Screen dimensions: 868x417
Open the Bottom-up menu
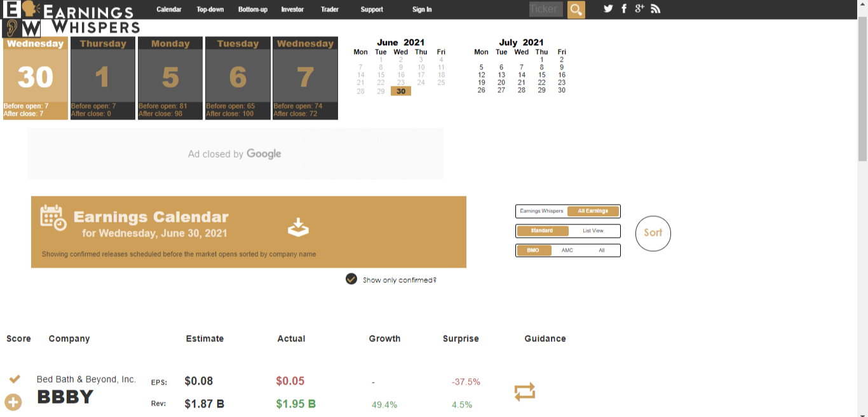coord(253,10)
